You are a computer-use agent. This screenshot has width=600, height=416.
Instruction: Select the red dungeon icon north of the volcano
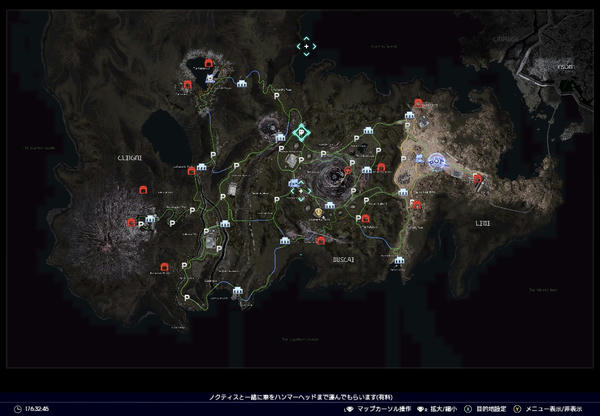click(x=143, y=189)
